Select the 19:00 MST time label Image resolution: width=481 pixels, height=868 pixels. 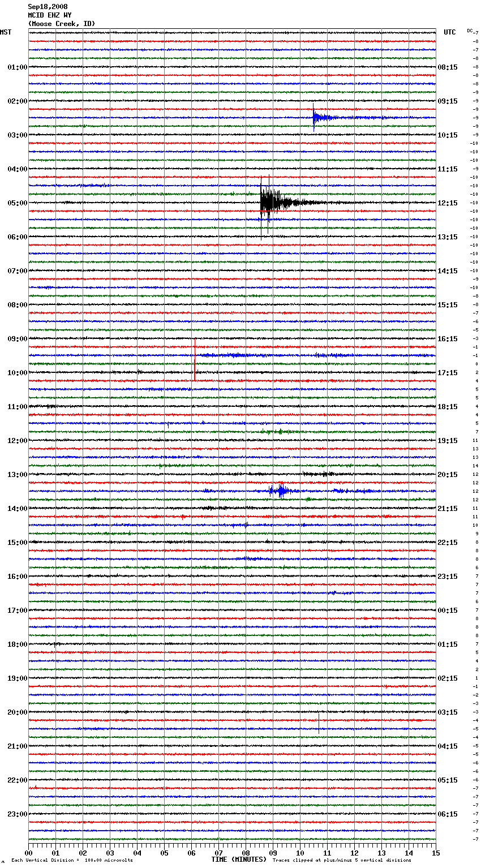pos(17,678)
